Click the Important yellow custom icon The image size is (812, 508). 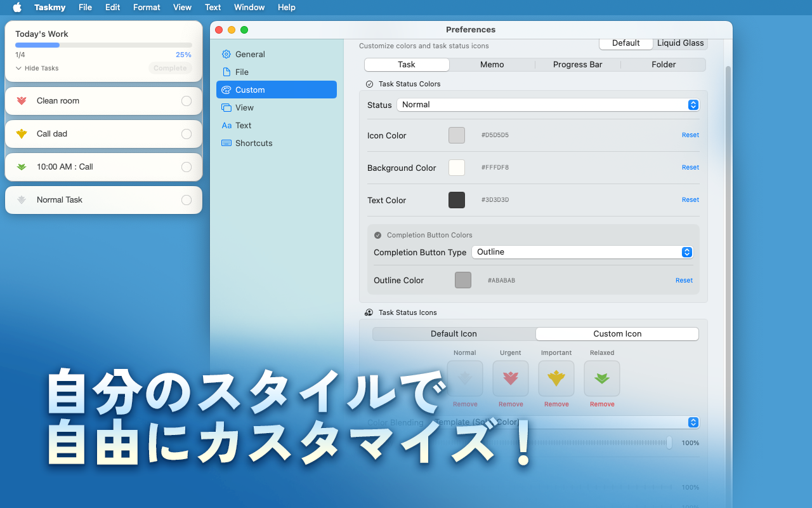(556, 378)
